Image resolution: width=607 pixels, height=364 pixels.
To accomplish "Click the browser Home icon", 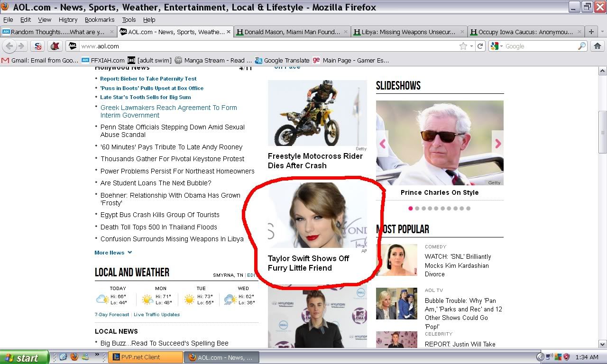I will point(597,46).
